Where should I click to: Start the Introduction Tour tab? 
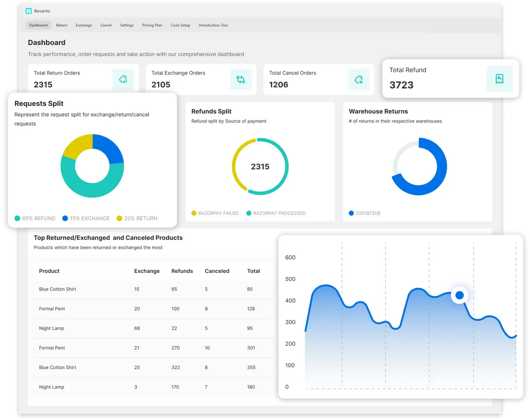point(213,25)
